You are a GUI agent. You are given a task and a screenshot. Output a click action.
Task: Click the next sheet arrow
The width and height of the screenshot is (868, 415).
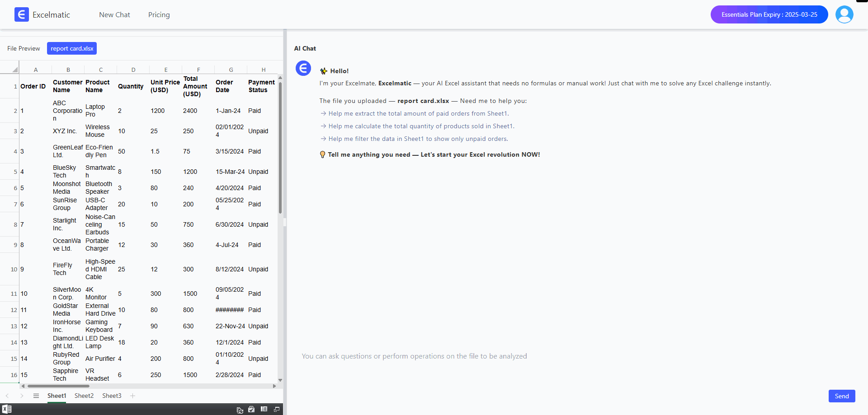[x=21, y=396]
